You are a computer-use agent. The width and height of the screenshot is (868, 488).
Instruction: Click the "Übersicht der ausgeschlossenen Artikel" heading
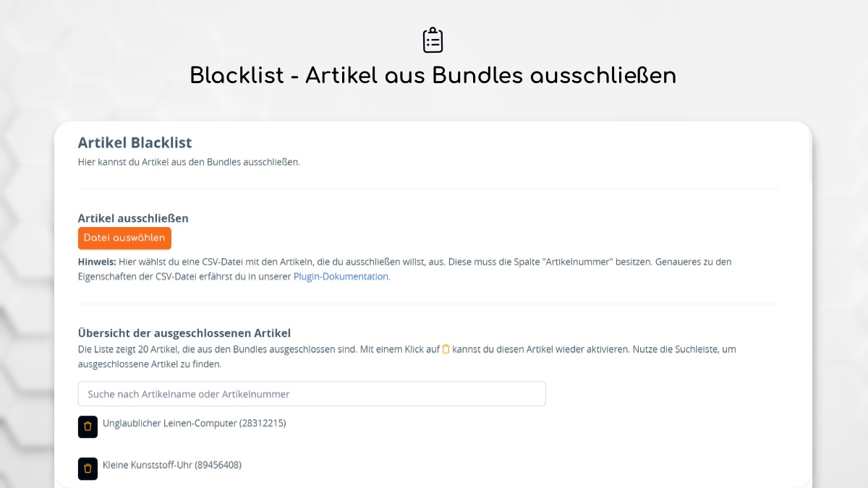tap(184, 333)
